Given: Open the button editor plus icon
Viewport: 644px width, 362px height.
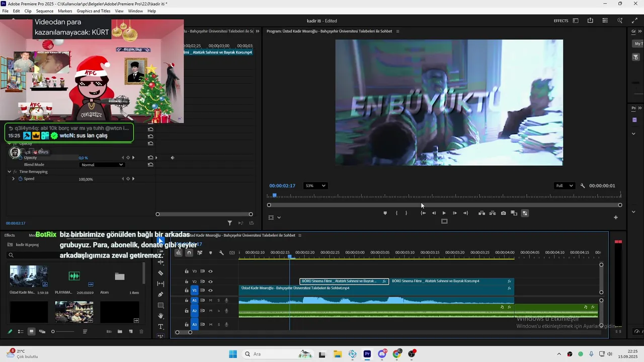Looking at the screenshot, I should pyautogui.click(x=615, y=217).
